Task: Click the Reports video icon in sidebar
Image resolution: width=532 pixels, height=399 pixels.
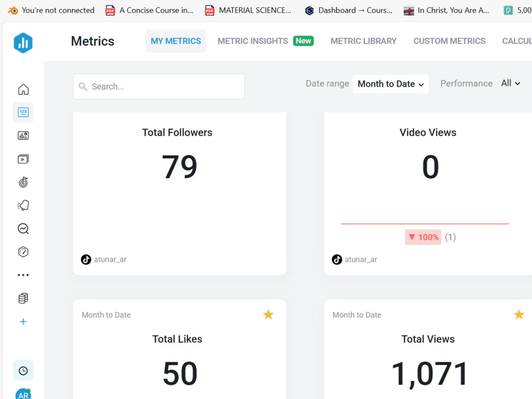Action: click(23, 159)
